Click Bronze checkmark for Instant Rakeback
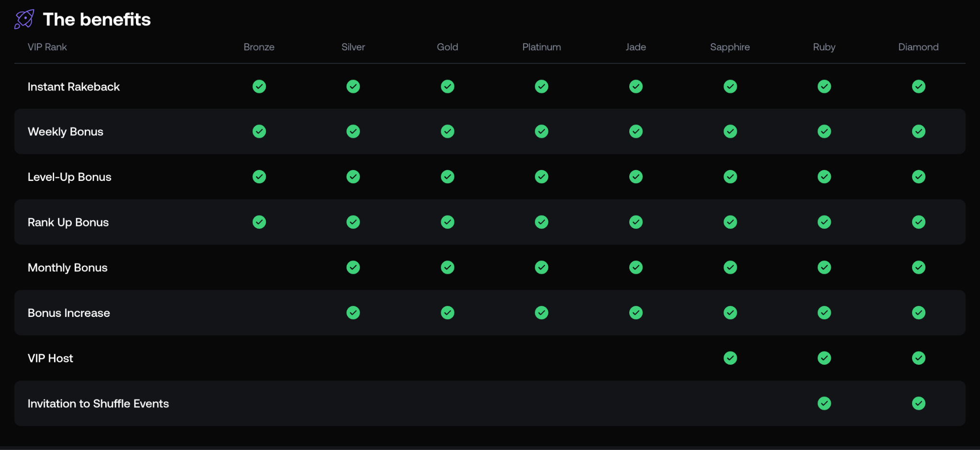This screenshot has height=450, width=980. pyautogui.click(x=259, y=87)
